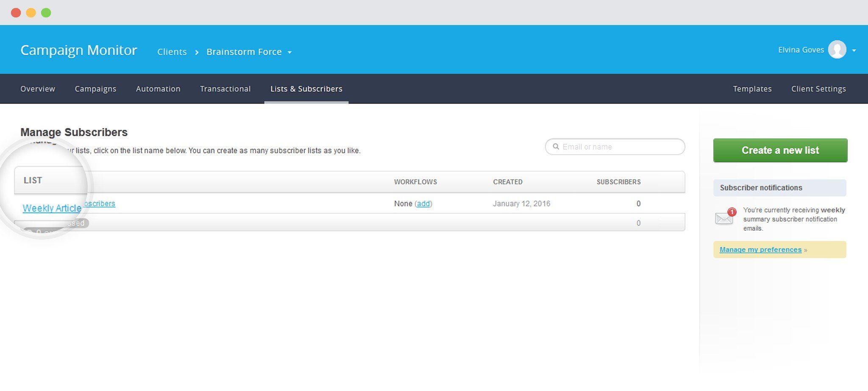Open the Weekly Article list link

click(52, 208)
